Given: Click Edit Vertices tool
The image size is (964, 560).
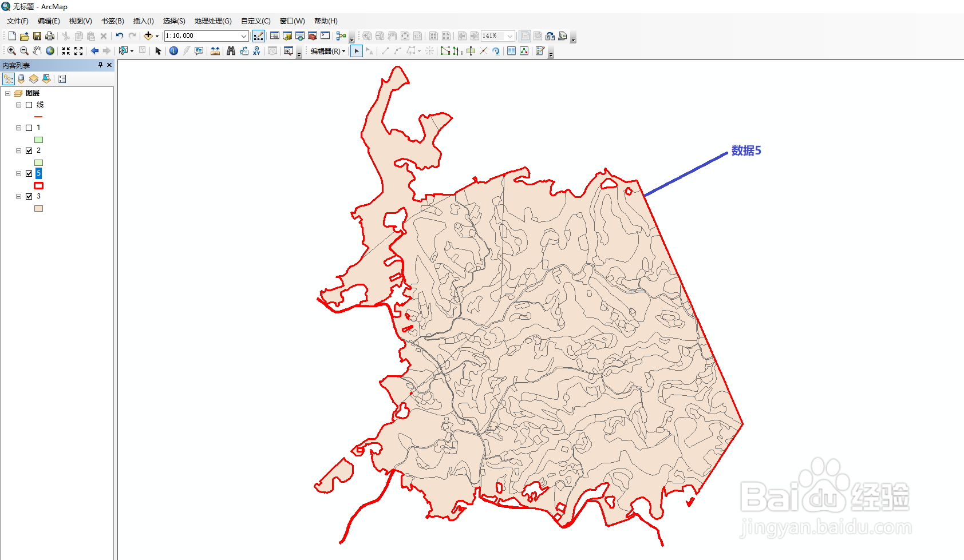Looking at the screenshot, I should coord(445,51).
